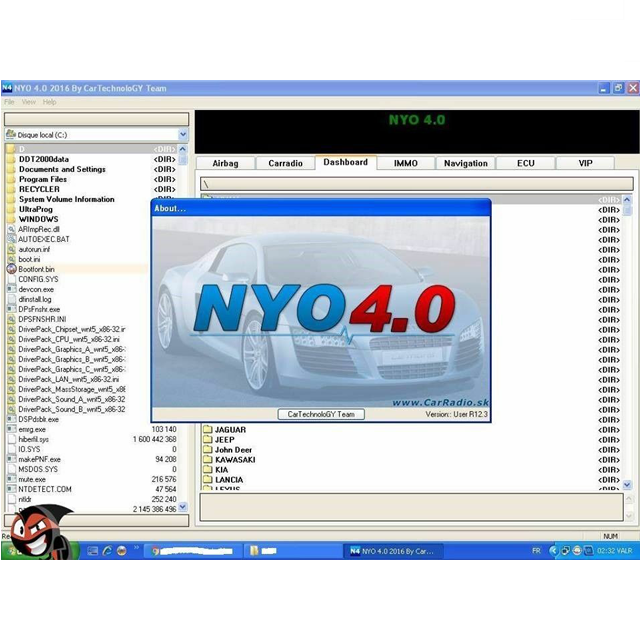Open the Help menu

click(49, 102)
